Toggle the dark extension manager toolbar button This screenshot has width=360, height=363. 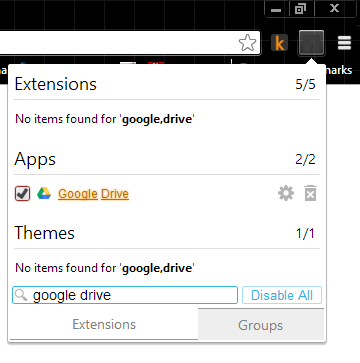point(311,43)
